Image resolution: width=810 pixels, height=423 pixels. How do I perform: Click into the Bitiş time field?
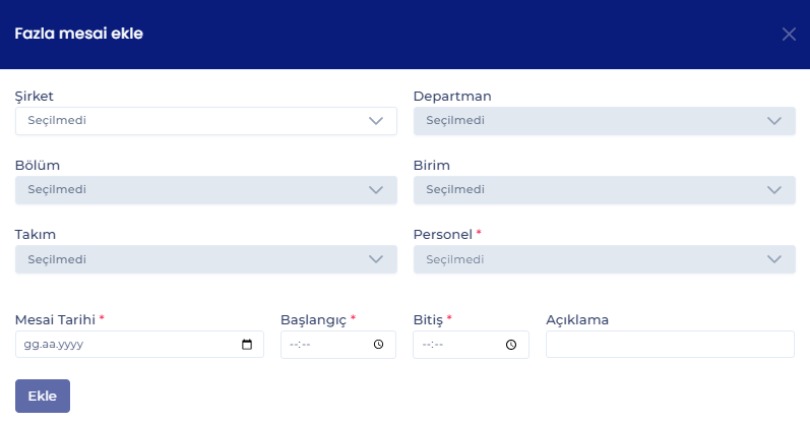458,345
